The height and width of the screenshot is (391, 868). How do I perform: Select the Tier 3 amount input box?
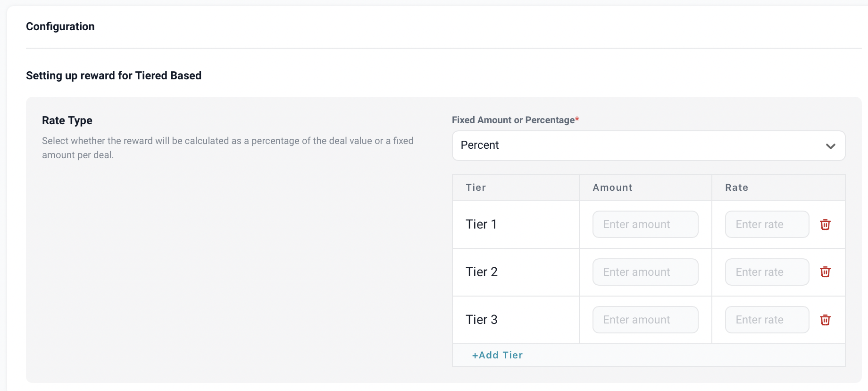[645, 320]
